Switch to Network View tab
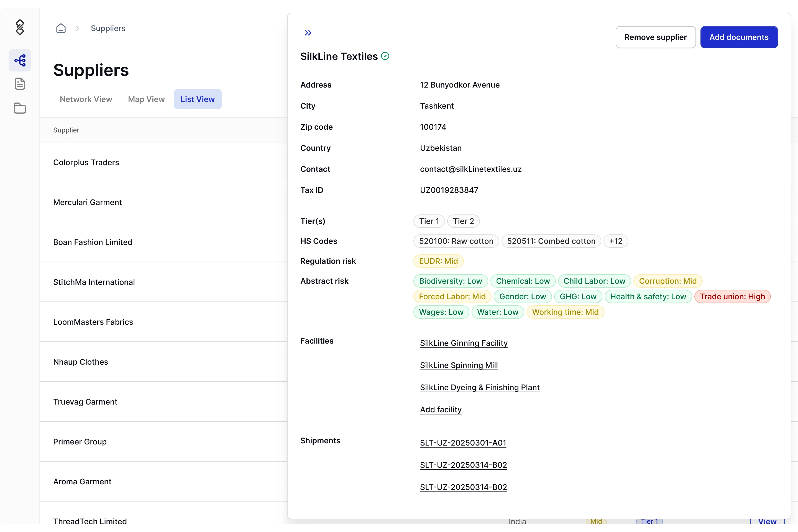798x532 pixels. [x=86, y=99]
